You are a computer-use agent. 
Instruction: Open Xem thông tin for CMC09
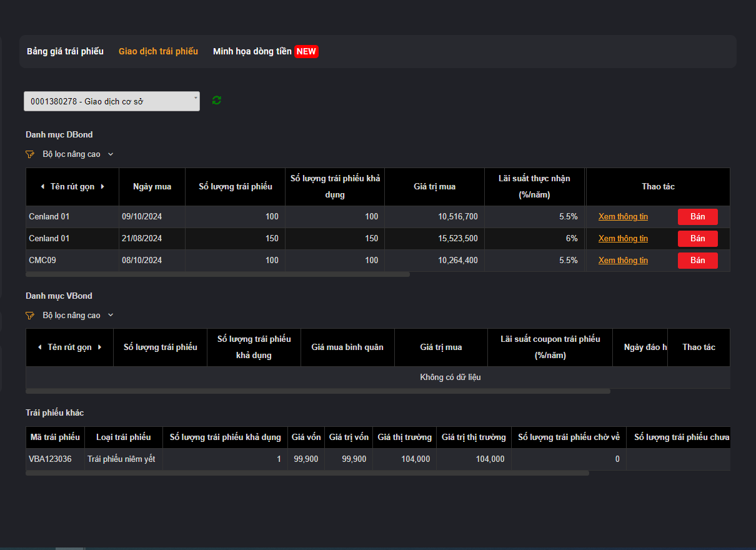tap(623, 261)
